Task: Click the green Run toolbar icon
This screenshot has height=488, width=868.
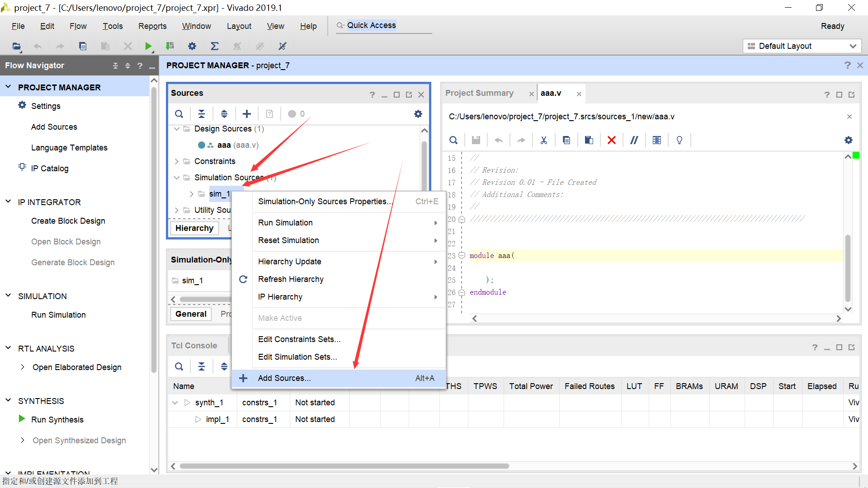Action: coord(148,46)
